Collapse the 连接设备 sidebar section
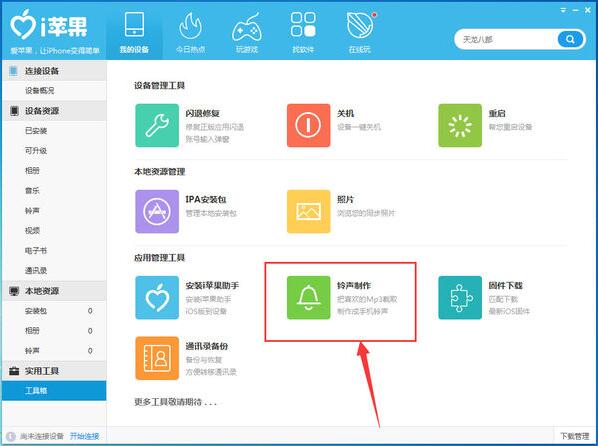598x446 pixels. (x=54, y=71)
